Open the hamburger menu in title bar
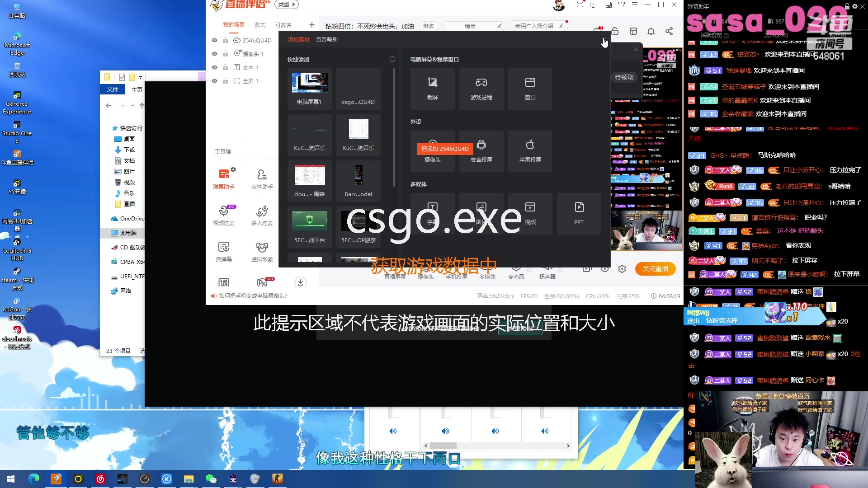The height and width of the screenshot is (488, 868). click(x=635, y=5)
